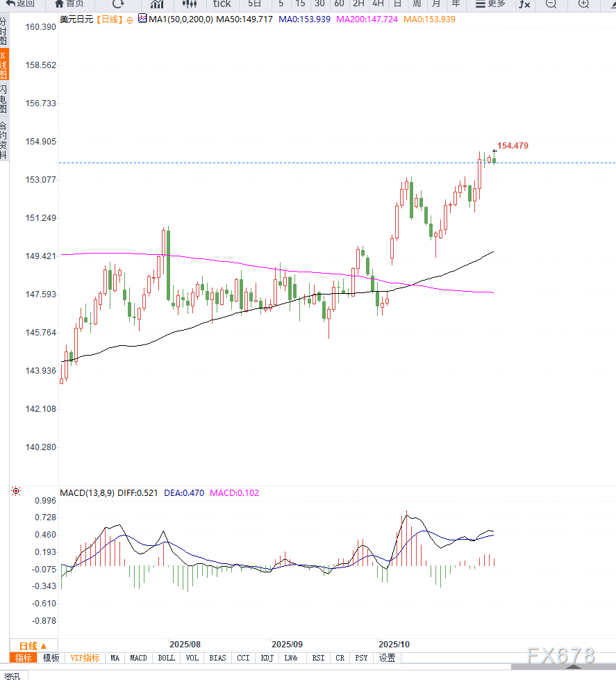This screenshot has width=616, height=680.
Task: Click the MACD panel settings gear icon
Action: click(x=16, y=492)
